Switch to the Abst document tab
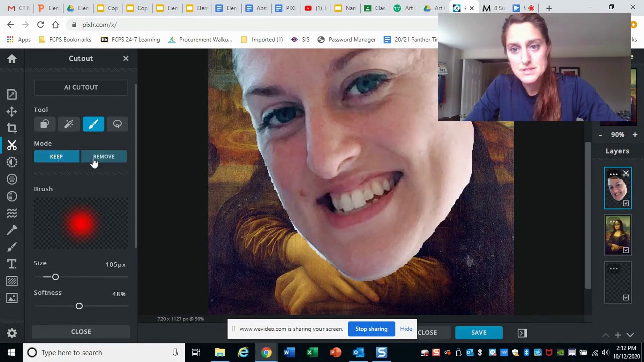 point(257,8)
